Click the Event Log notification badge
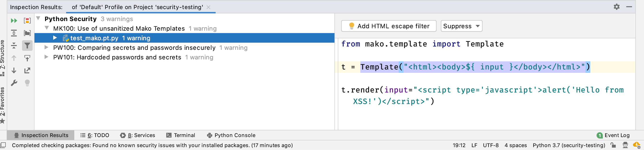The height and width of the screenshot is (150, 644). coord(599,135)
